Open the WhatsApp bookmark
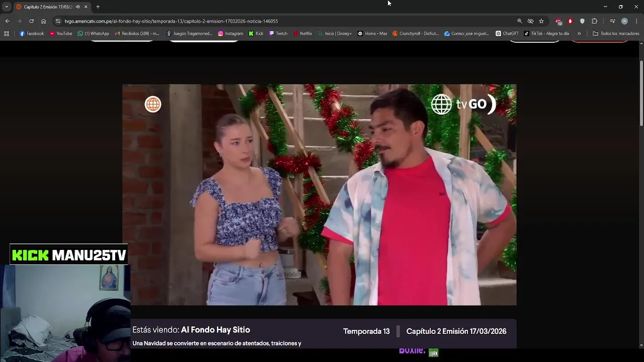The height and width of the screenshot is (362, 644). (93, 34)
